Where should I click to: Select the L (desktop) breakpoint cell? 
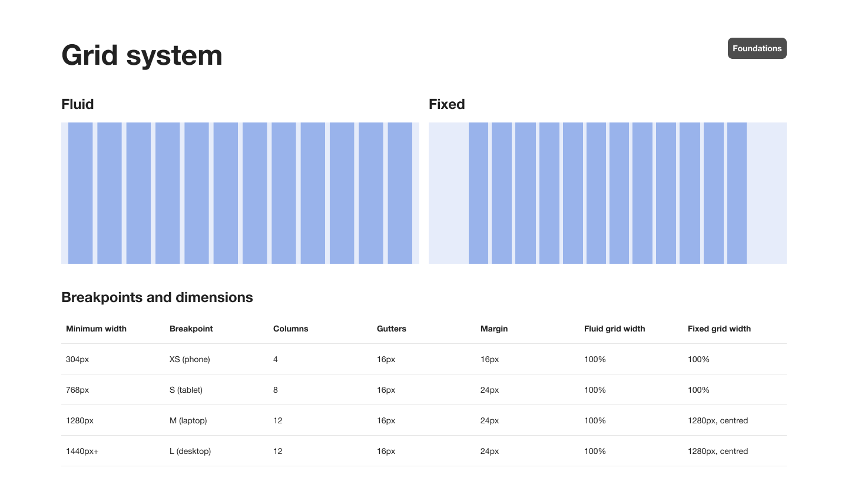click(x=190, y=451)
